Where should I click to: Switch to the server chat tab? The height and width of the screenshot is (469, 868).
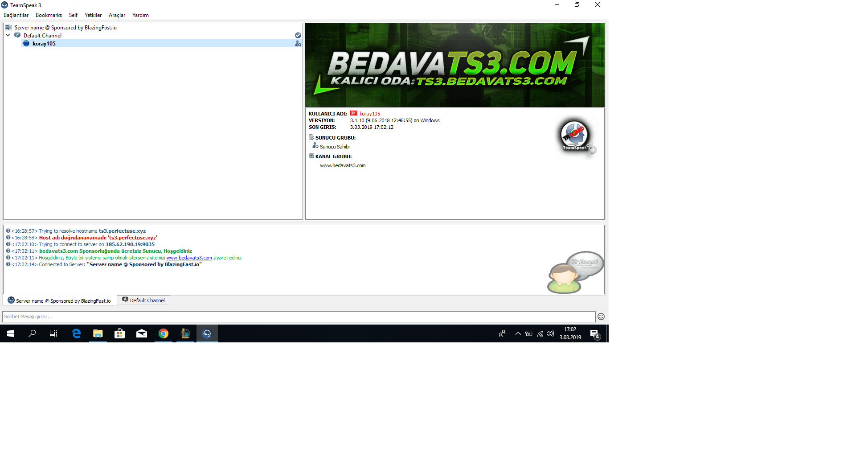coord(60,300)
